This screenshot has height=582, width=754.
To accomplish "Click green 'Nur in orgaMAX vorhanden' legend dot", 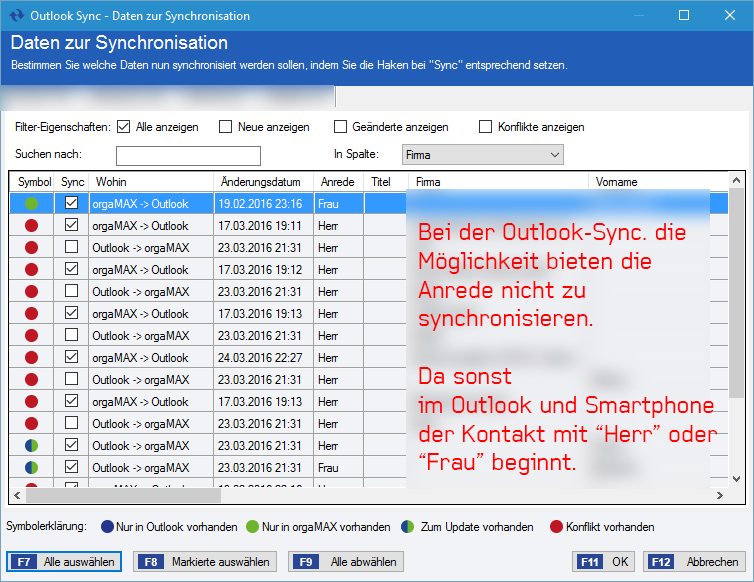I will click(252, 527).
